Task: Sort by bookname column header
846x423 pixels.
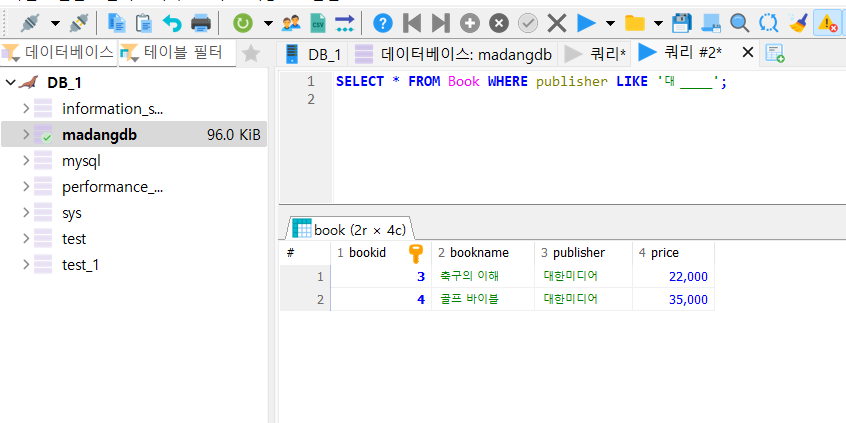Action: (483, 253)
